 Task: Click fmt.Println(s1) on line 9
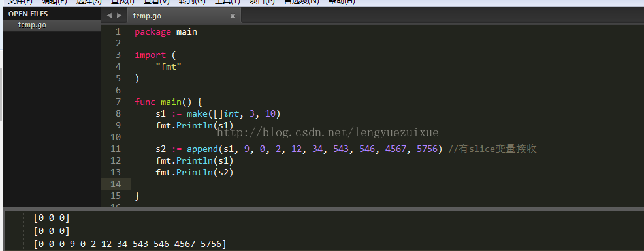(194, 125)
